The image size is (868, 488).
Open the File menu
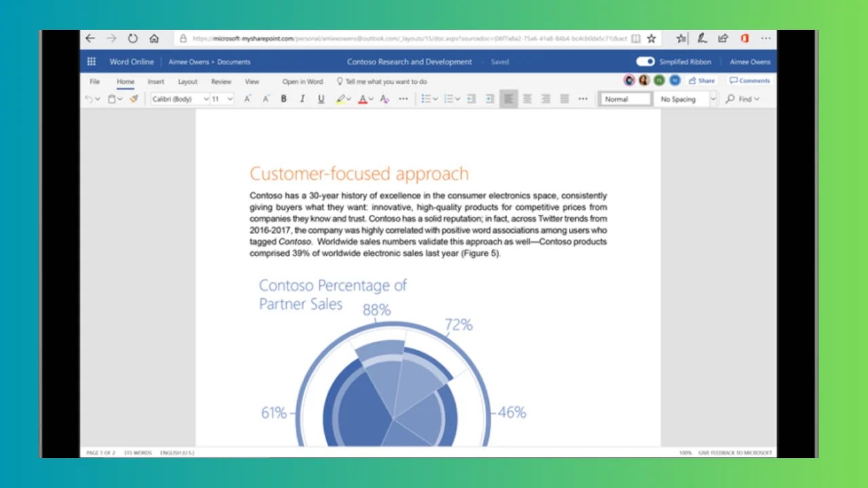[x=95, y=81]
